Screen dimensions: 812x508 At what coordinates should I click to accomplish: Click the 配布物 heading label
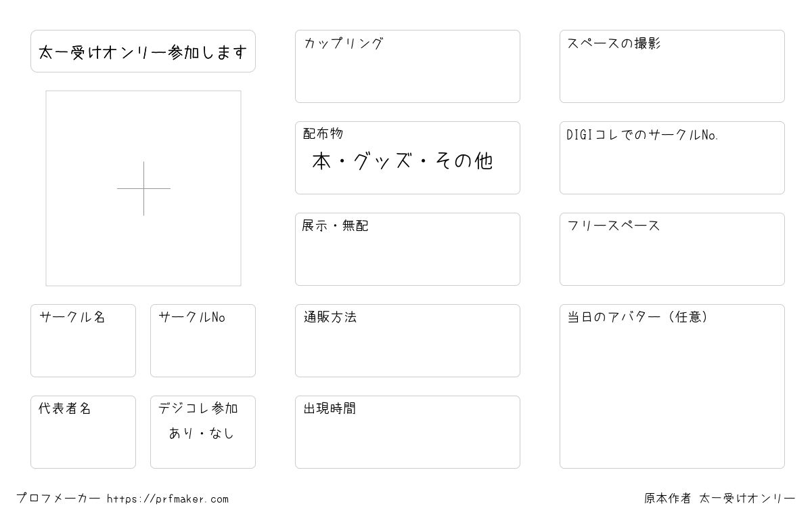[323, 133]
